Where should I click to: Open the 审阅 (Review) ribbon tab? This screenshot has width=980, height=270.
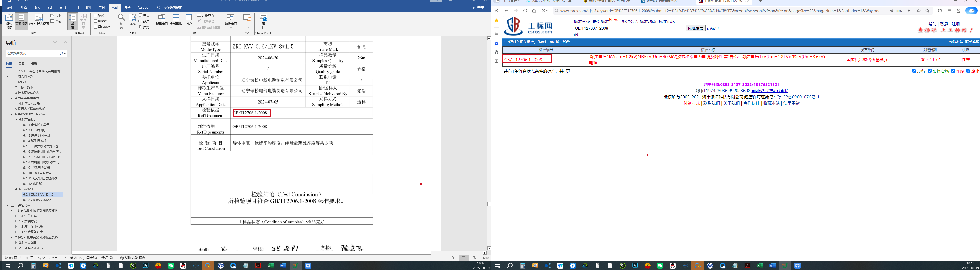(x=102, y=8)
